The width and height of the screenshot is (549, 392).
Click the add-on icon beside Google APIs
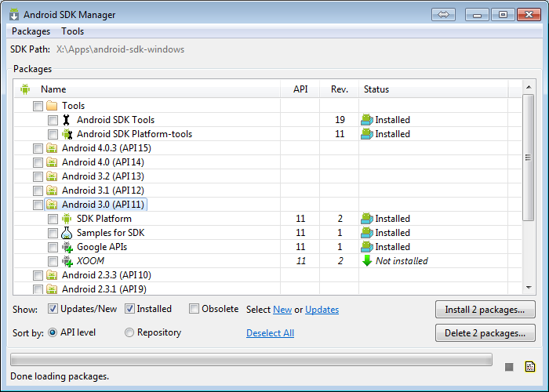click(x=67, y=247)
